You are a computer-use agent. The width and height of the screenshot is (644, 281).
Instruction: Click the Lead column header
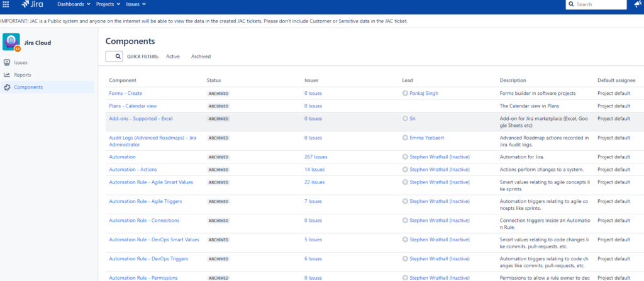click(408, 80)
